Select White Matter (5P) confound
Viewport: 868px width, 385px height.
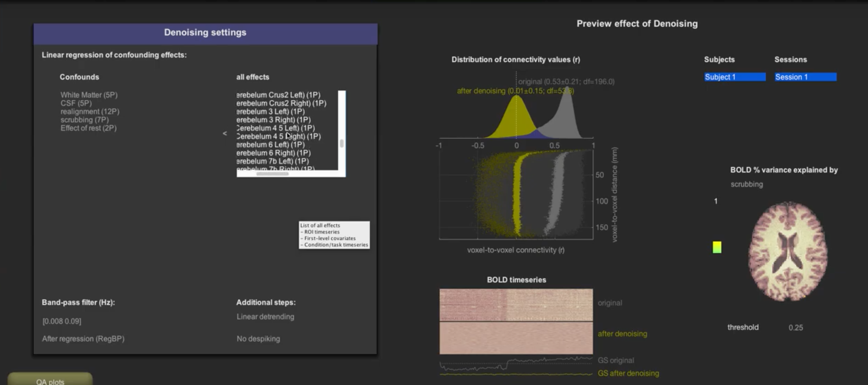tap(89, 95)
